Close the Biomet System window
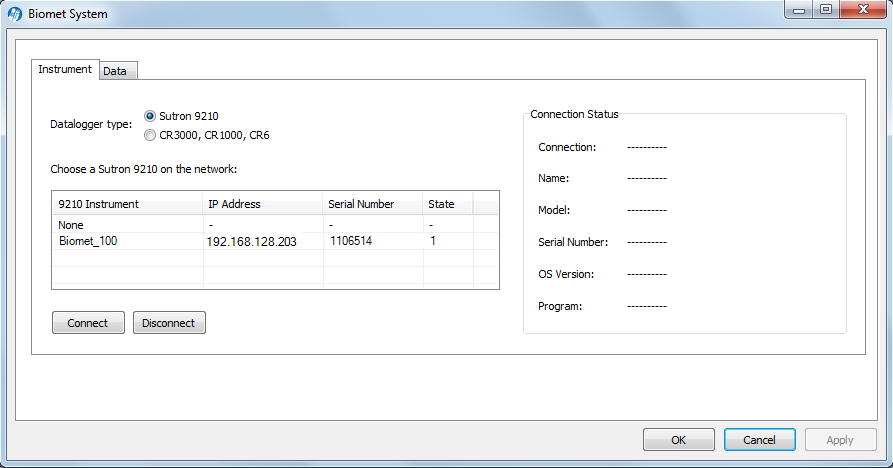This screenshot has width=893, height=468. coord(863,10)
